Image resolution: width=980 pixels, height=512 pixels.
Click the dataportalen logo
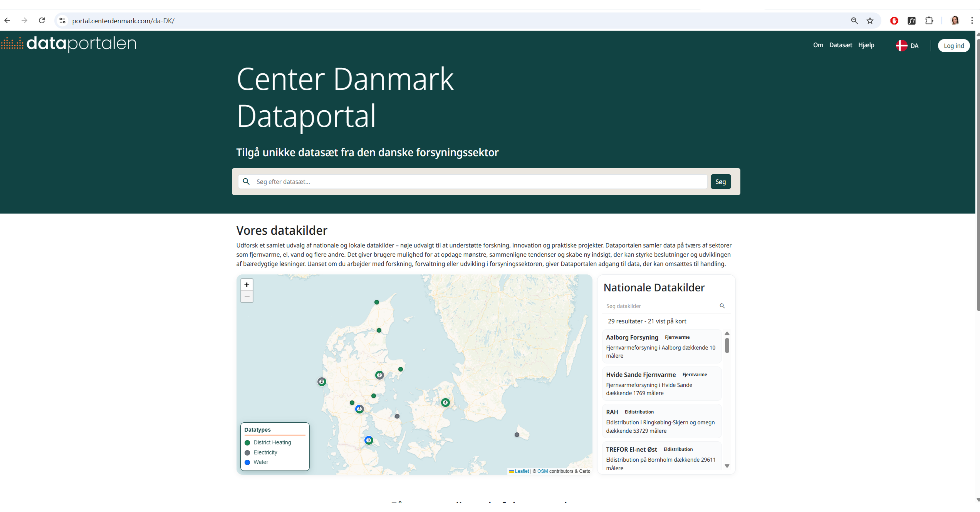point(69,44)
